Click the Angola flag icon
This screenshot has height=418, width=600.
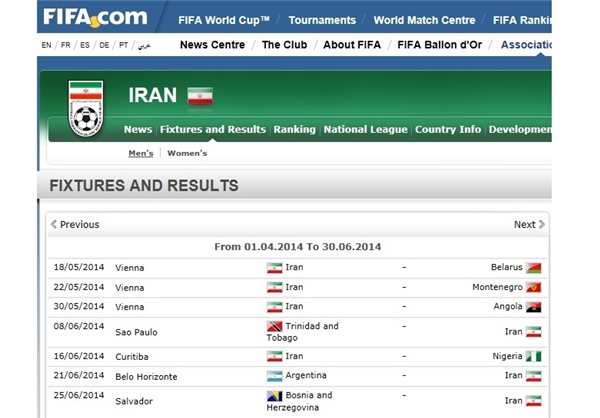click(x=533, y=307)
